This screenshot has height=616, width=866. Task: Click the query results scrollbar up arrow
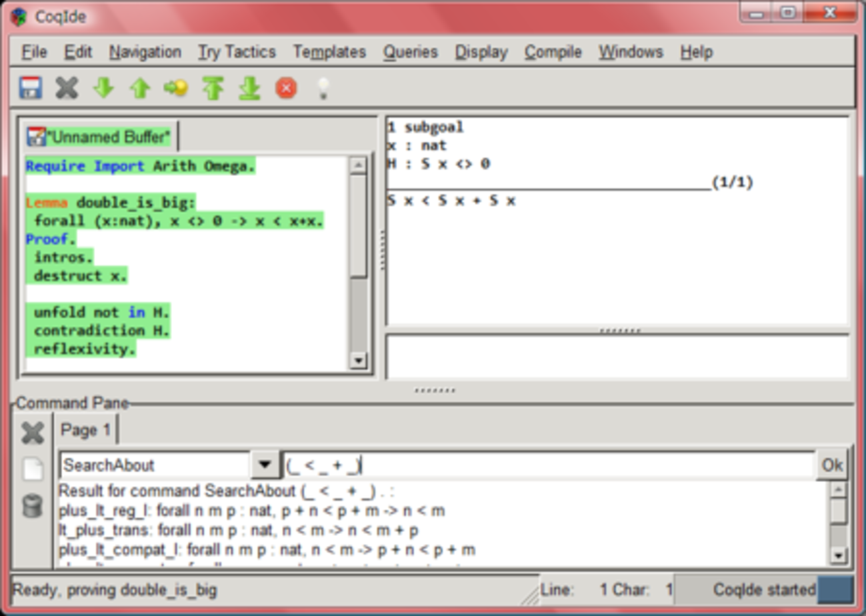[839, 490]
